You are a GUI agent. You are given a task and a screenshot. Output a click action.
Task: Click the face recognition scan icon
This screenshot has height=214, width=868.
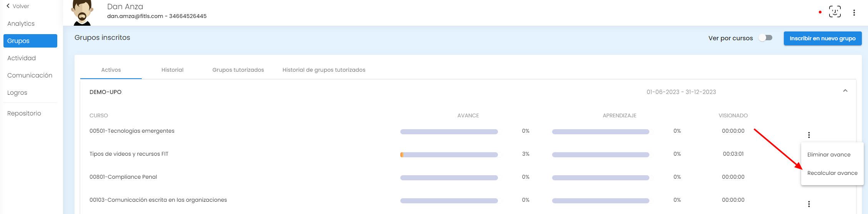click(835, 12)
